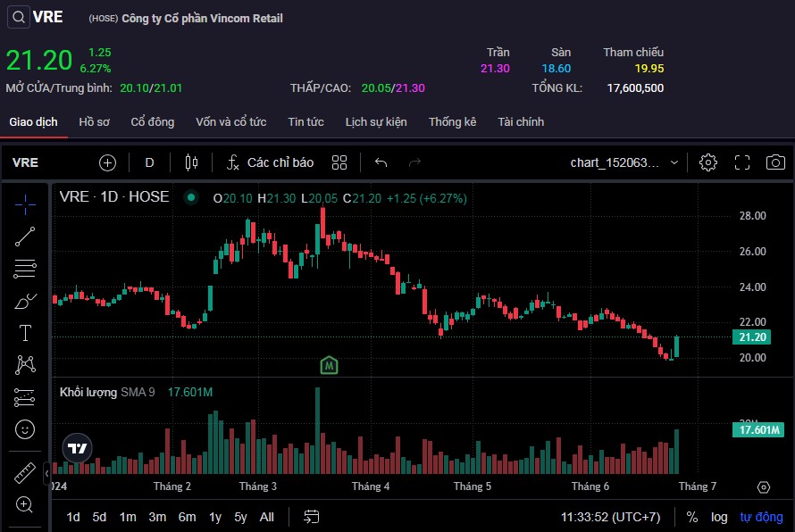This screenshot has height=532, width=795.
Task: Open the chart_152063 layout dropdown
Action: coord(624,162)
